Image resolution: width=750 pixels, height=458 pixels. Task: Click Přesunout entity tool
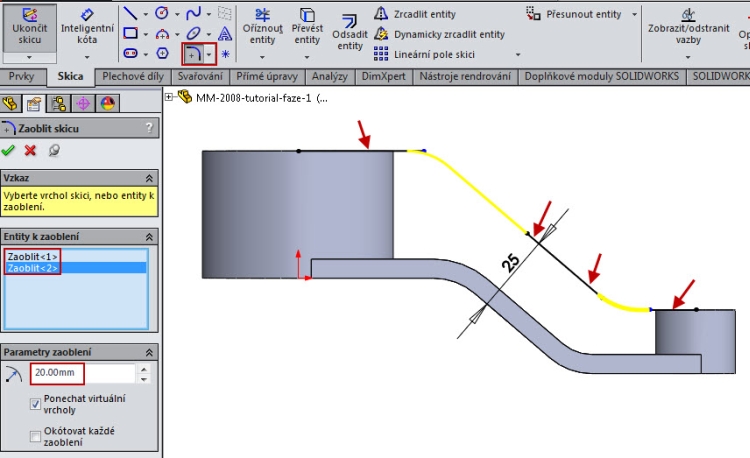point(574,14)
